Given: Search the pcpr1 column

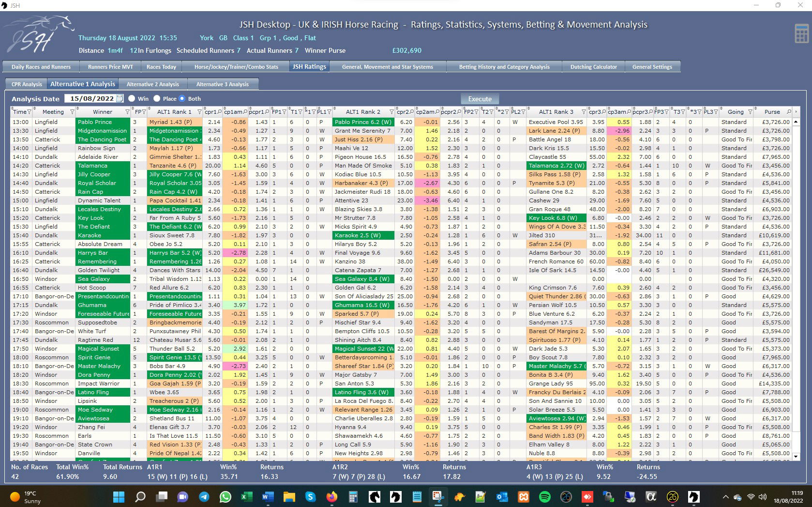Looking at the screenshot, I should pos(267,112).
